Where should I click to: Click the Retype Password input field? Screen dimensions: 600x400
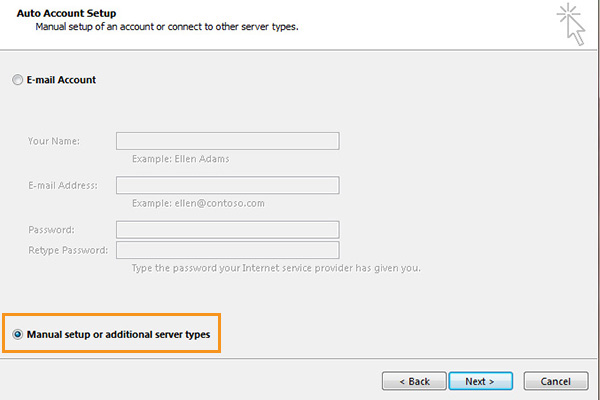click(228, 250)
